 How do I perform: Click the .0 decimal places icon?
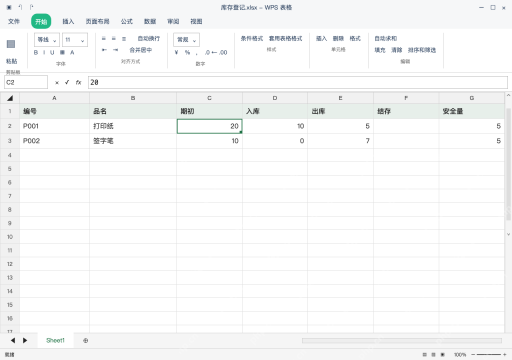coord(207,52)
